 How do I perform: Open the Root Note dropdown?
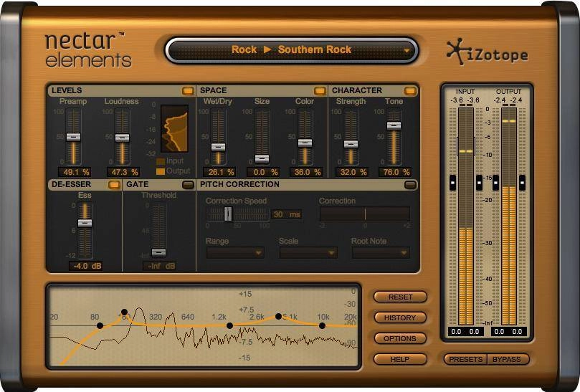(381, 253)
